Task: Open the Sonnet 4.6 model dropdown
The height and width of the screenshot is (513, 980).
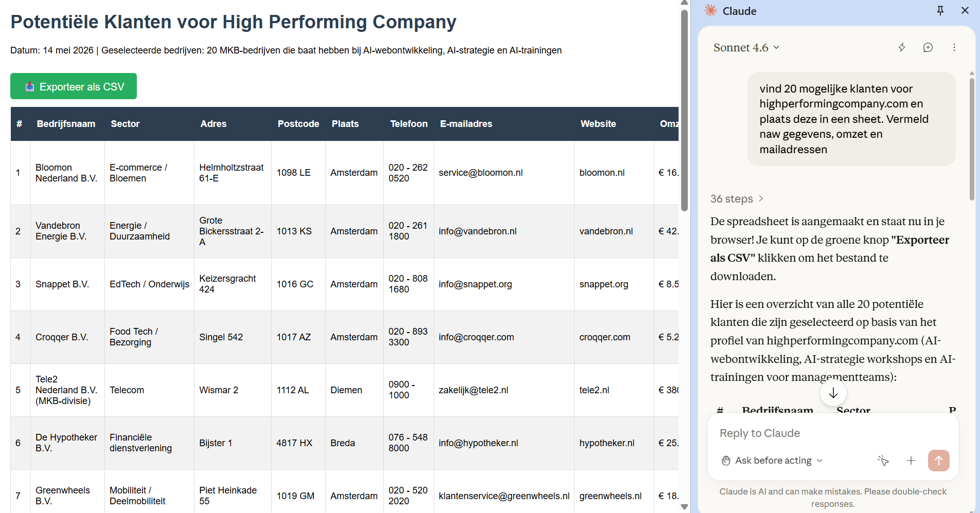Action: [x=746, y=47]
